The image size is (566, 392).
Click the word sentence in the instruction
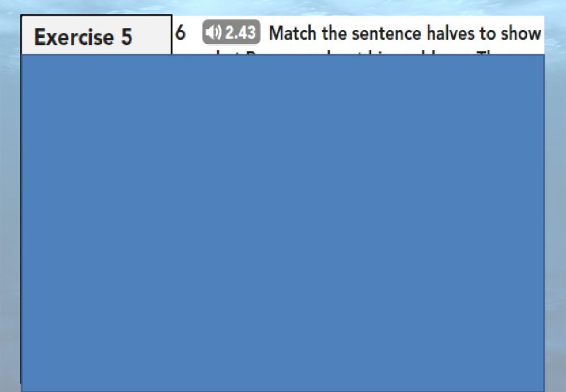tap(386, 33)
